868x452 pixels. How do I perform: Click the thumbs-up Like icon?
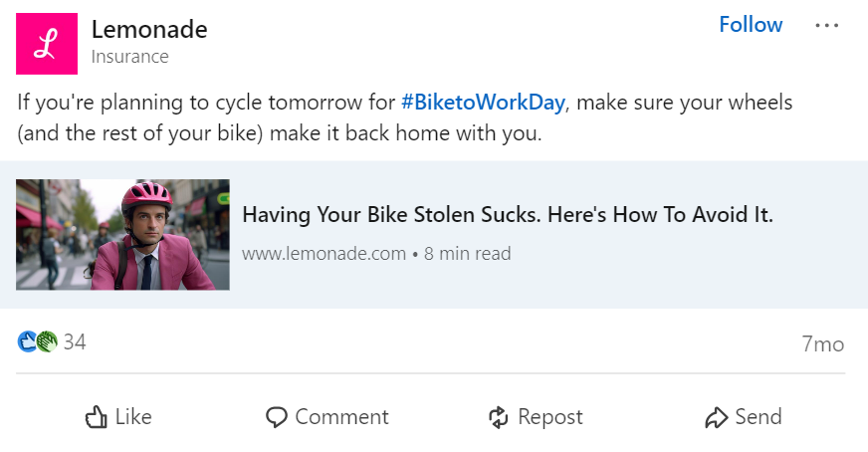click(x=97, y=417)
